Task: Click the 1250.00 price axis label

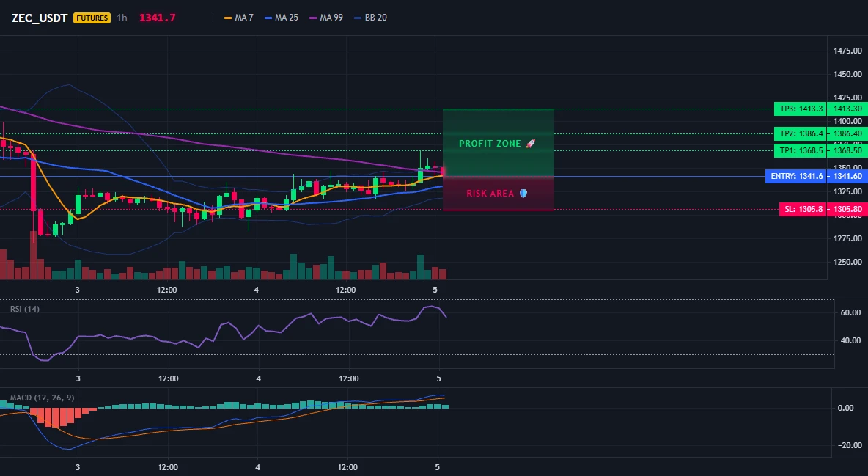Action: coord(847,262)
